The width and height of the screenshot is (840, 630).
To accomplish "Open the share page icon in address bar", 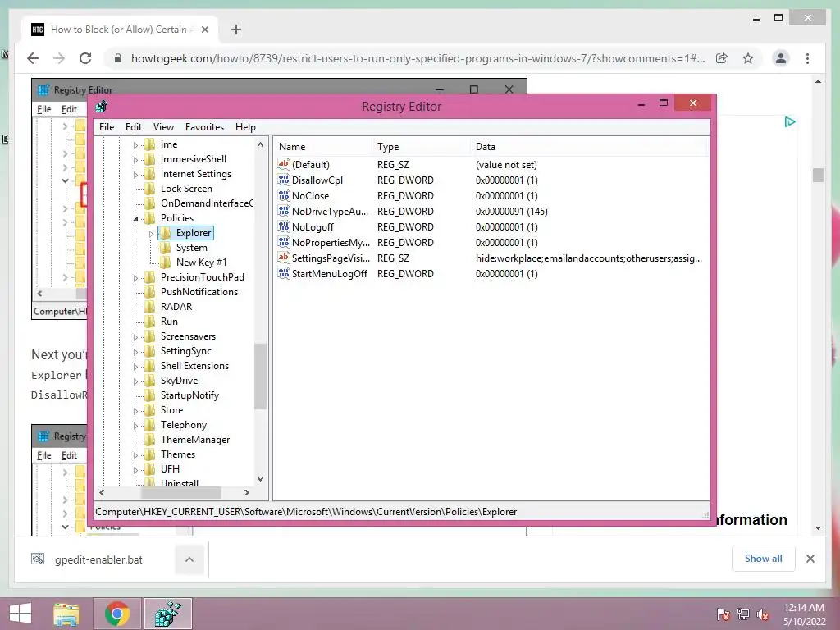I will [x=722, y=58].
